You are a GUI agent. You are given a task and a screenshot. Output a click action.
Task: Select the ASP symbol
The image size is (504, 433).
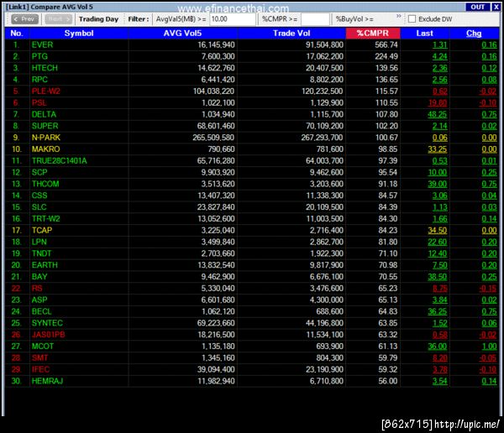39,300
